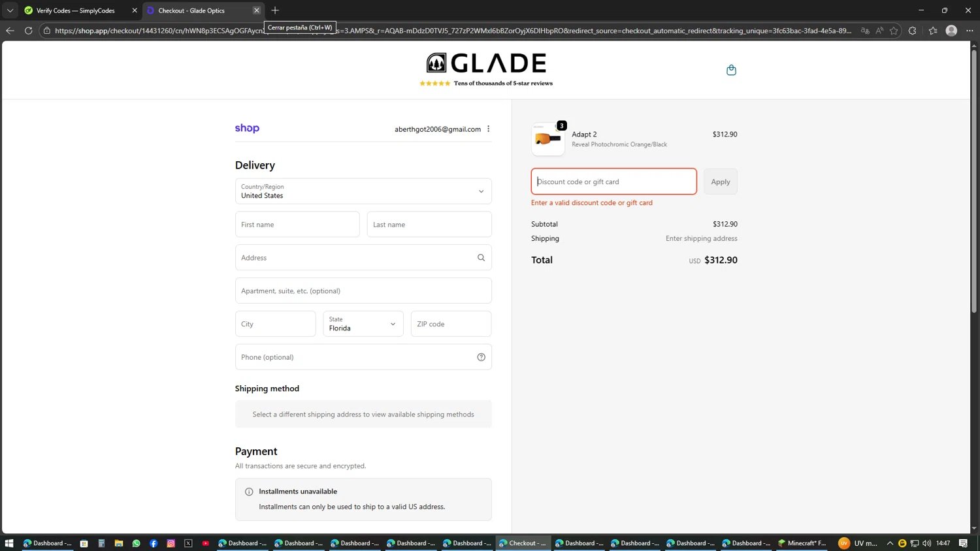Click the Apply discount button
The image size is (980, 551).
point(721,181)
